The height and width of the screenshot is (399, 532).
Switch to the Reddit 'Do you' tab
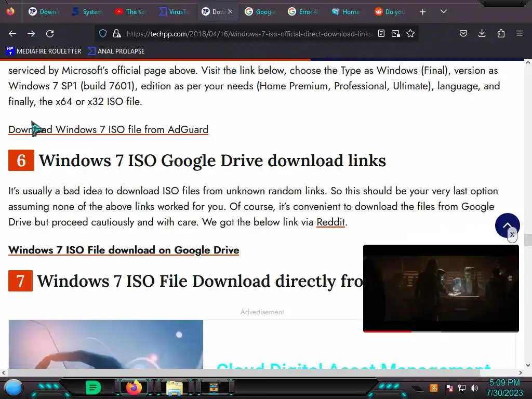tap(390, 12)
